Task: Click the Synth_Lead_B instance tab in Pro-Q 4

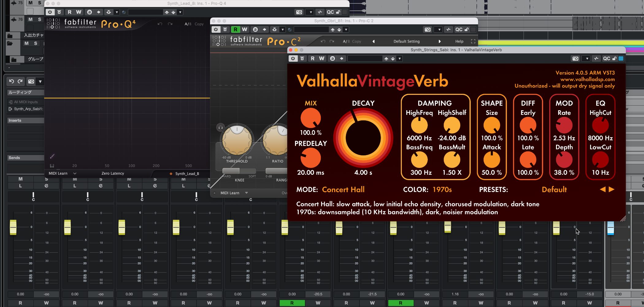Action: (184, 173)
